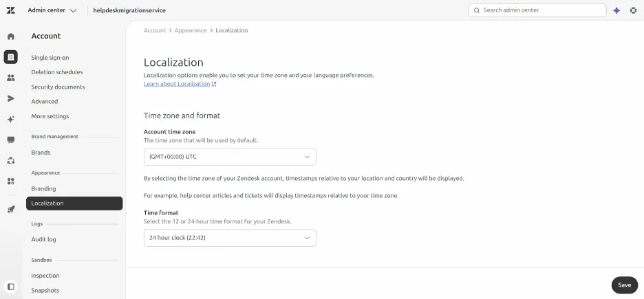This screenshot has width=644, height=299.
Task: Open Brands under Brand management
Action: pyautogui.click(x=41, y=152)
